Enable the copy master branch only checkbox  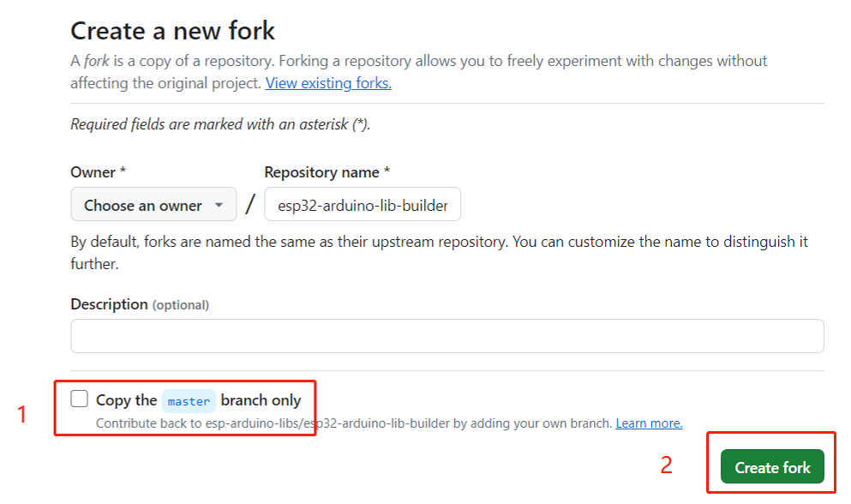[79, 399]
